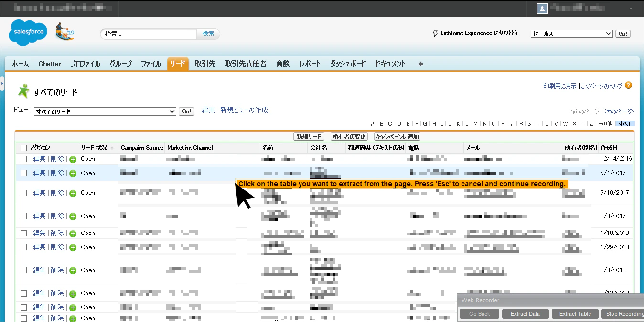
Task: Open the 取引先 tab
Action: pos(205,64)
